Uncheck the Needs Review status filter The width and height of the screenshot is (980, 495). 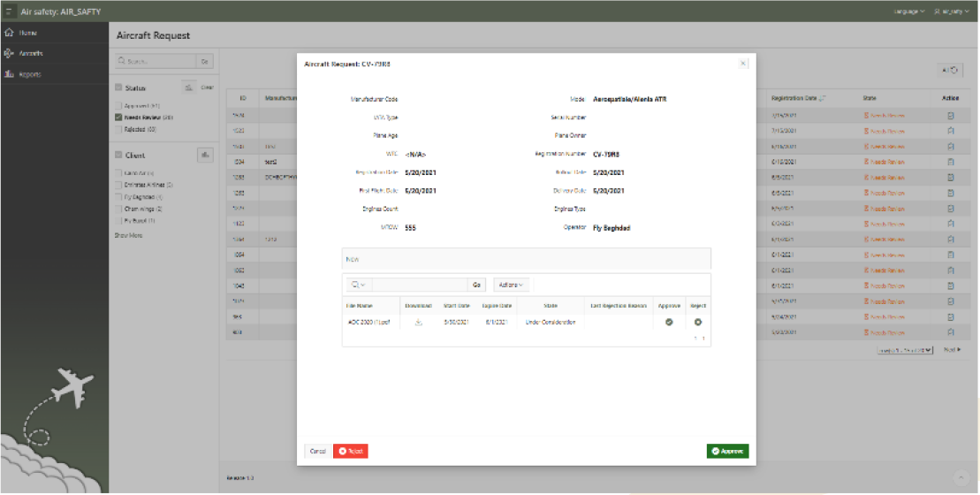(118, 117)
